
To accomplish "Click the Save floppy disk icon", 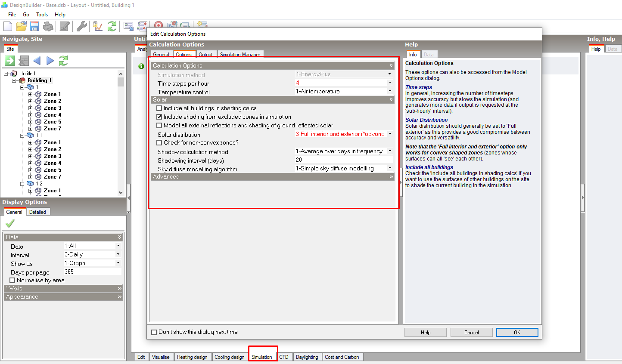I will [x=34, y=26].
